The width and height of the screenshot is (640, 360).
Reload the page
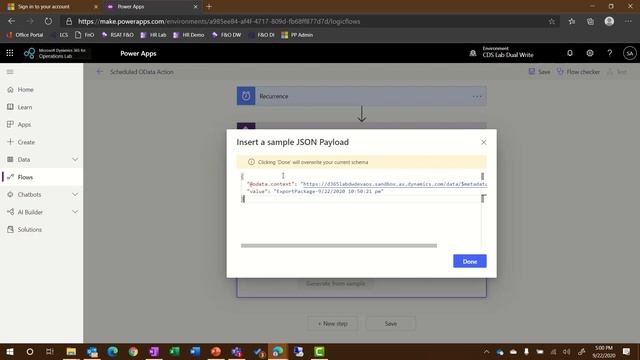48,21
